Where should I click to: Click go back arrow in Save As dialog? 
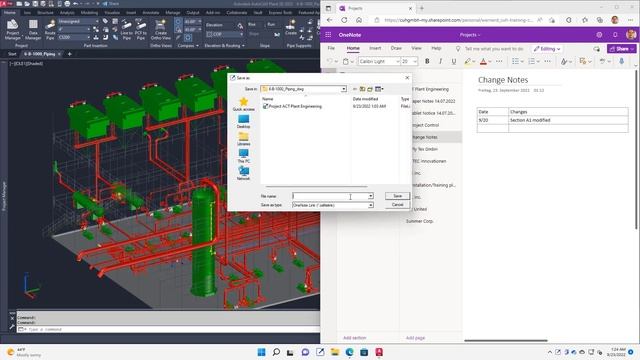(x=355, y=89)
